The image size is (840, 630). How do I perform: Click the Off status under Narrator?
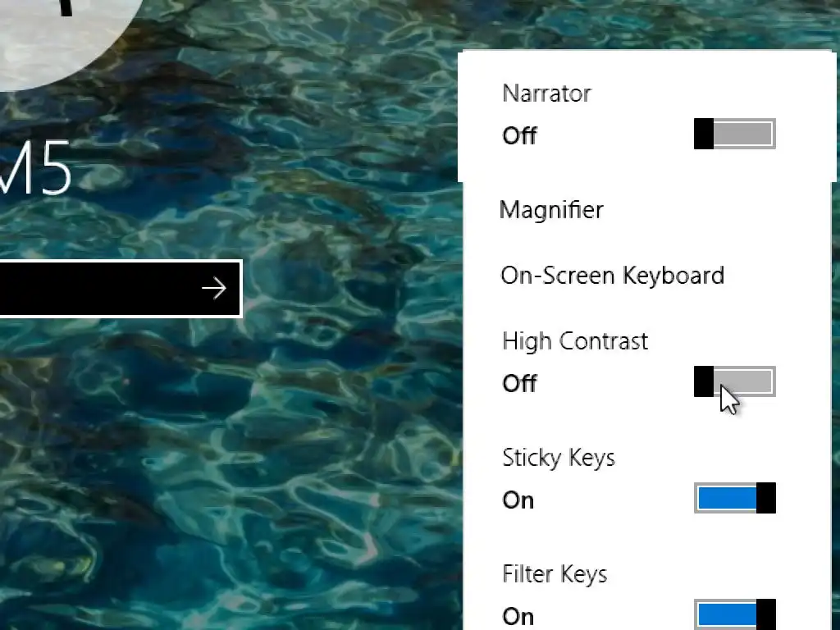click(x=519, y=135)
